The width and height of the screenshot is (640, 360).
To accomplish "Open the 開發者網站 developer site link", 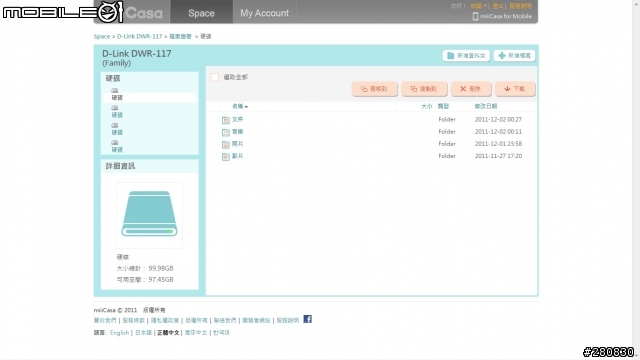I will [x=256, y=320].
